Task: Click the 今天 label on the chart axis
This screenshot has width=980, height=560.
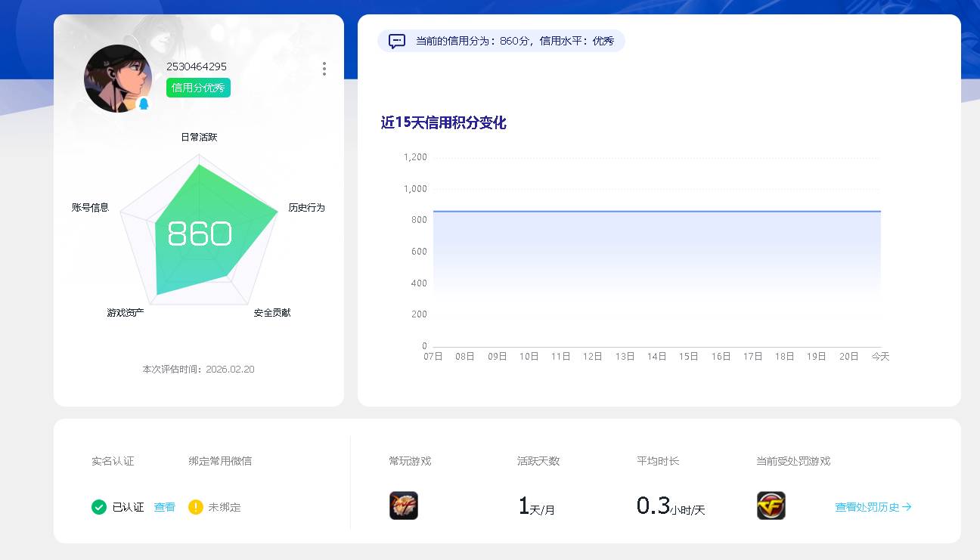Action: click(880, 355)
